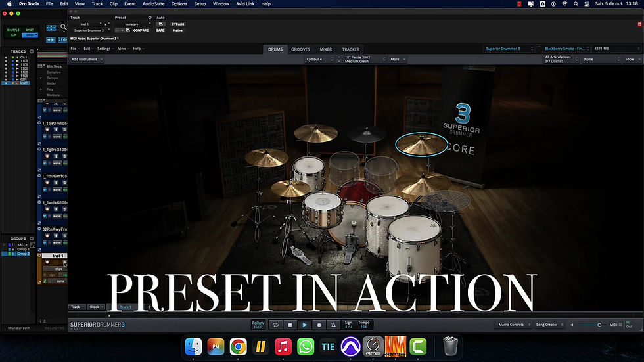Open the GROUPS list options icon
This screenshot has width=644, height=362.
point(32,238)
